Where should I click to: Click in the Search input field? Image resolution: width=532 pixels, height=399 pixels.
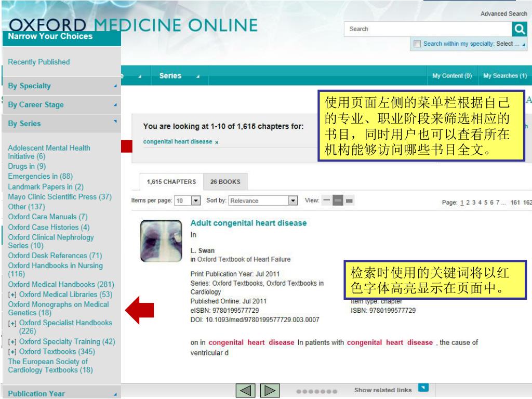428,29
